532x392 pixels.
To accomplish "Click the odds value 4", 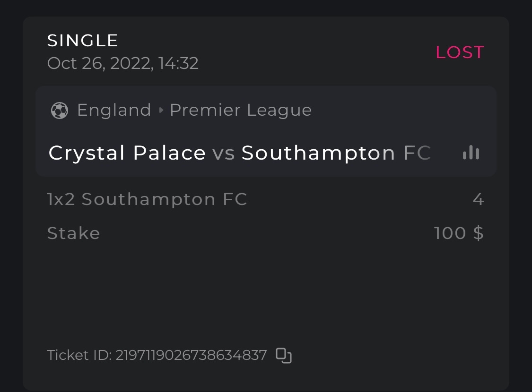I will click(478, 199).
